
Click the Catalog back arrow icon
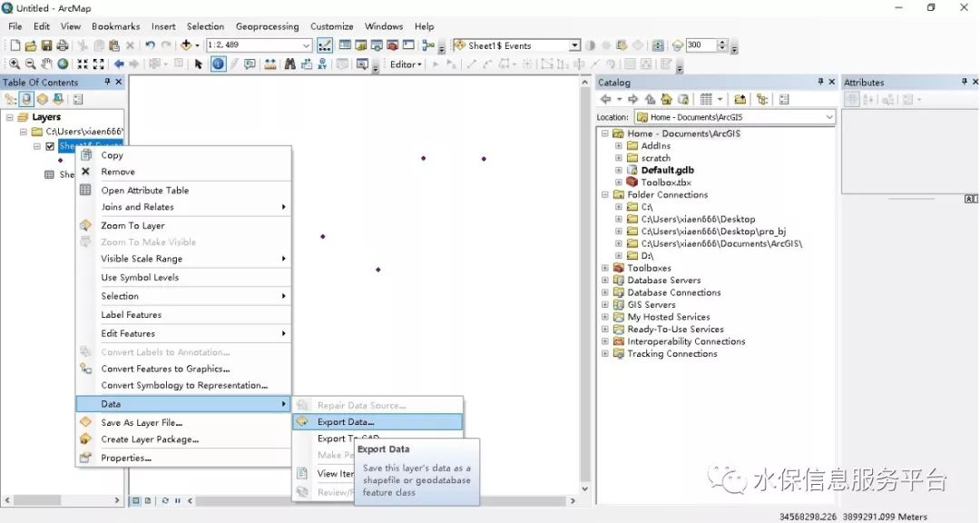pos(605,100)
